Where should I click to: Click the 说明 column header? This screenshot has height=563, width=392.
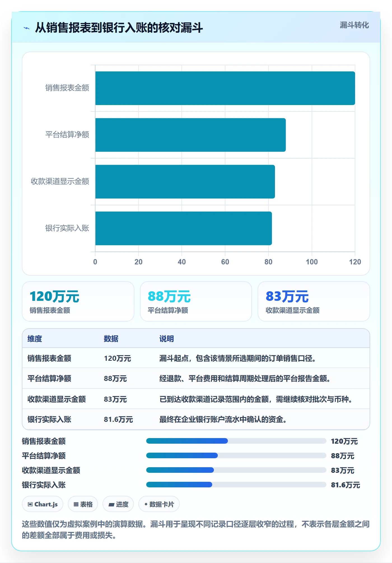(x=167, y=339)
